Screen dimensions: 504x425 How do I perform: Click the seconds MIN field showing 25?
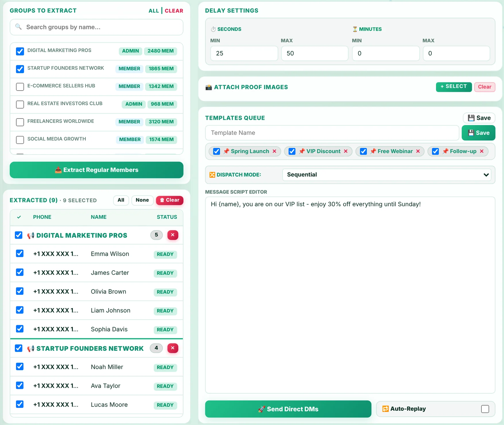point(244,53)
